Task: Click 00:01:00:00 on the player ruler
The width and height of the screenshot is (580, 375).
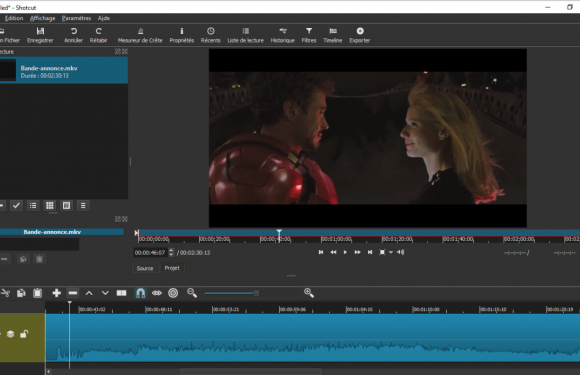Action: pos(336,240)
